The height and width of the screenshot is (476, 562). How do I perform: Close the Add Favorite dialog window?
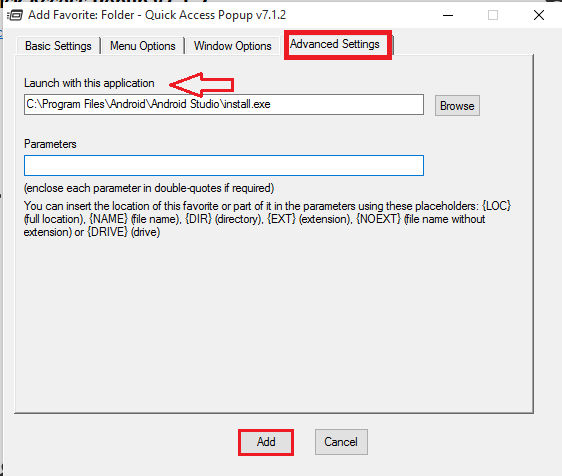tap(539, 15)
